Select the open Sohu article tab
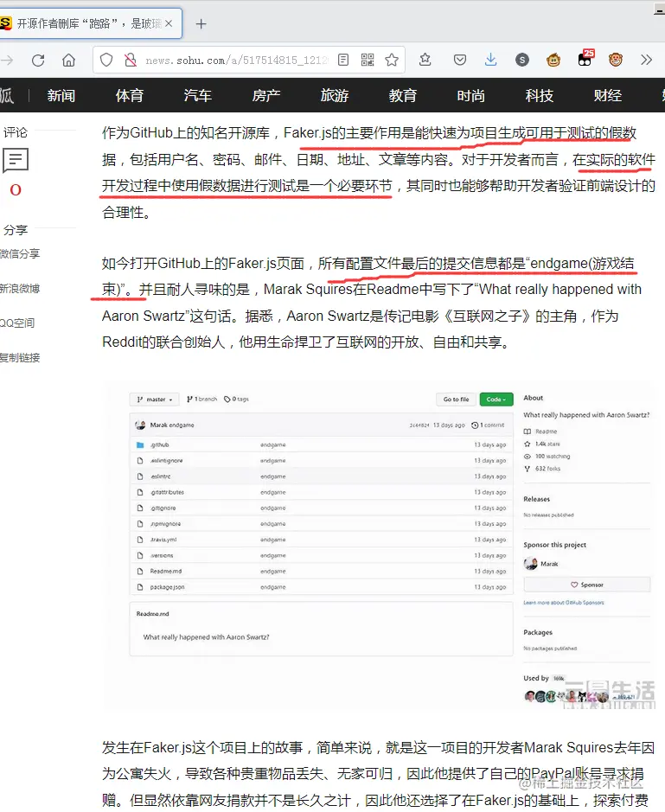 [89, 23]
